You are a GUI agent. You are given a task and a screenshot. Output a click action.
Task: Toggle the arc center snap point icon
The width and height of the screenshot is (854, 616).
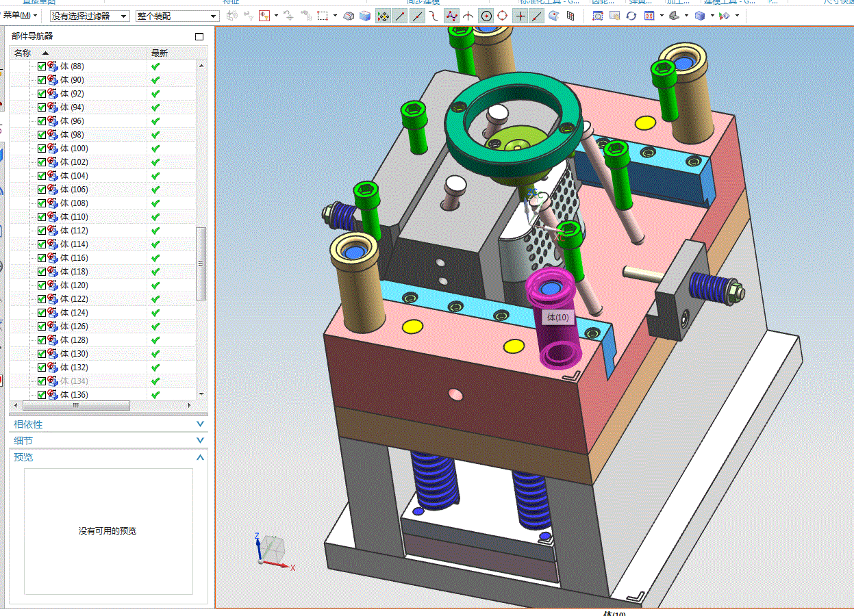(x=486, y=16)
